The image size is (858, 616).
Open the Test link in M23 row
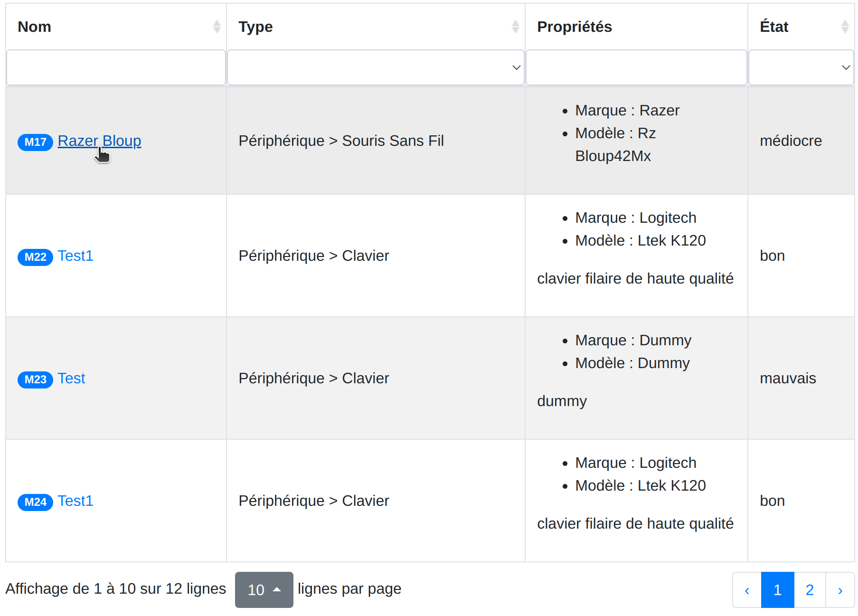(x=71, y=378)
